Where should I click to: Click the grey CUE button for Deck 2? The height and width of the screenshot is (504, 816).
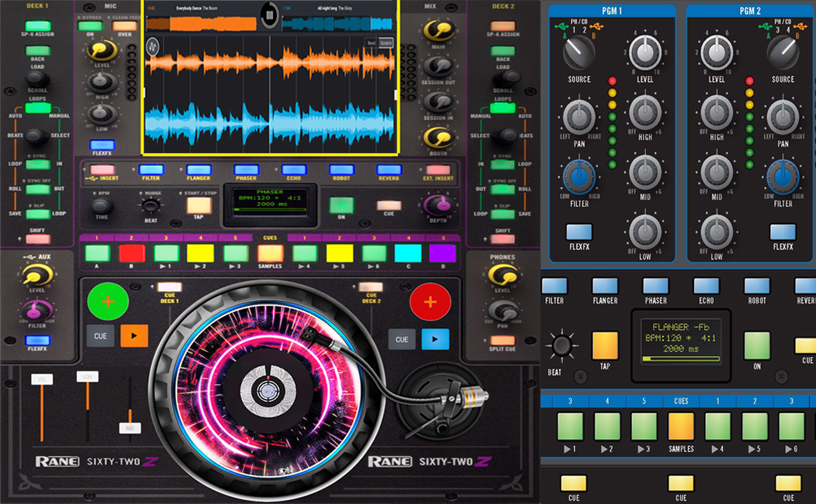[x=401, y=339]
